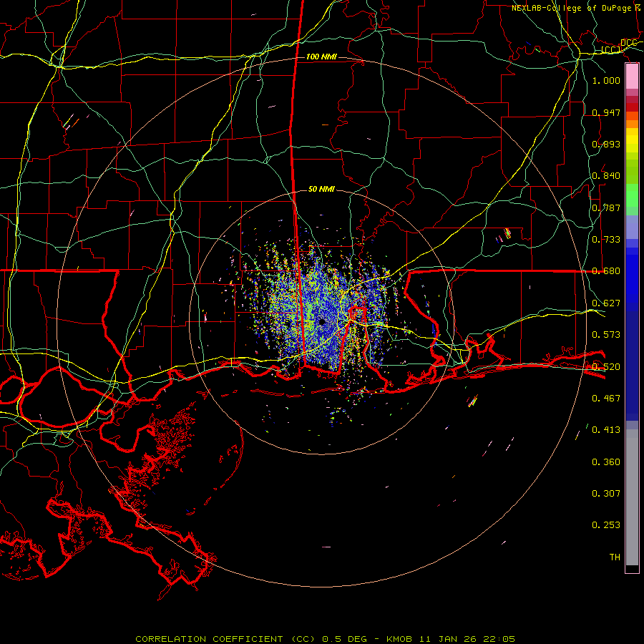Click the red swatch on the color scale
Screen dimensions: 644x644
(x=632, y=107)
